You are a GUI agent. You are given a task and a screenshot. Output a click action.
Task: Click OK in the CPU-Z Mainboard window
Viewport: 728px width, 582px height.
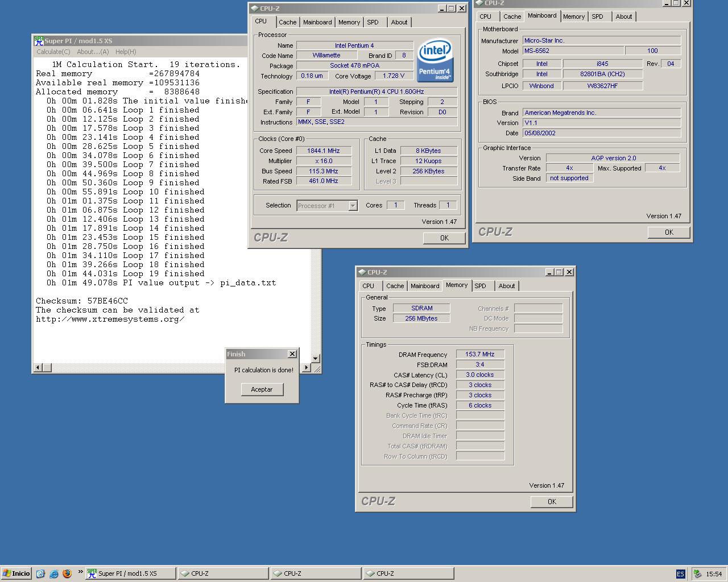669,232
